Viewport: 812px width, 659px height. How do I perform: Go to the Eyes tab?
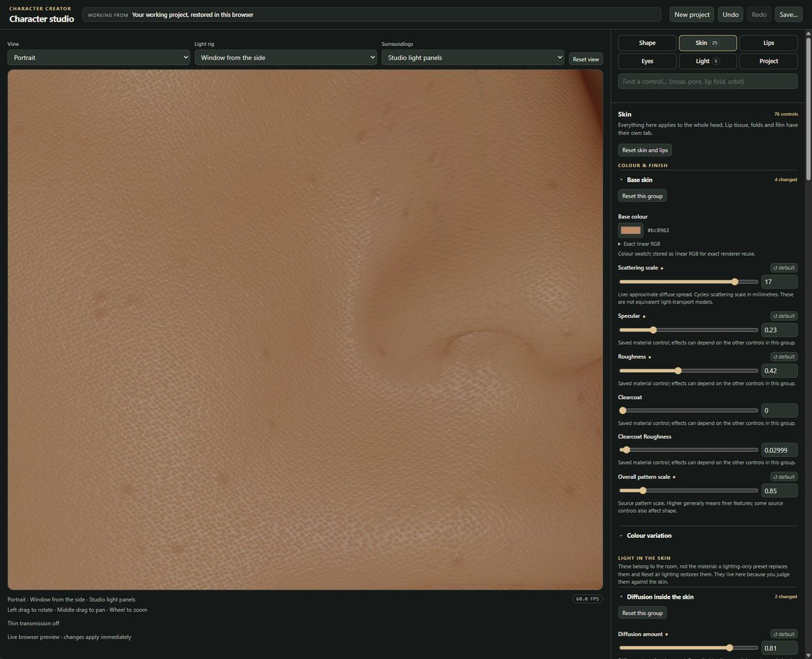(648, 62)
